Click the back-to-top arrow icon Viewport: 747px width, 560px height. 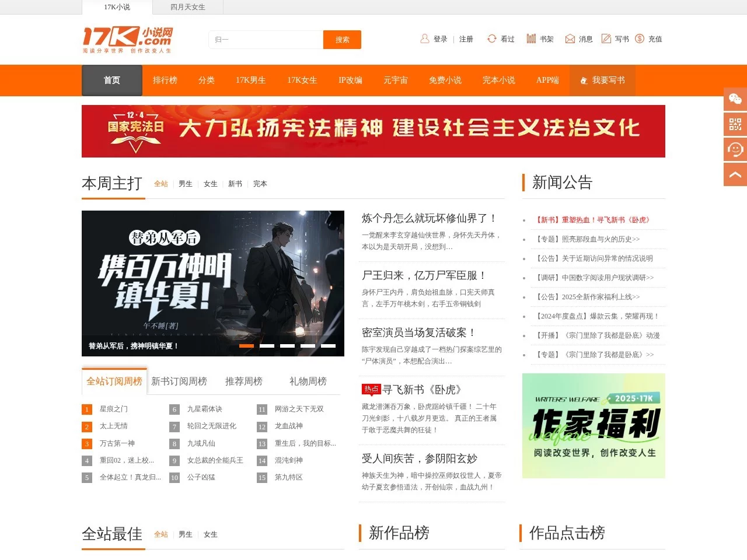pos(735,174)
